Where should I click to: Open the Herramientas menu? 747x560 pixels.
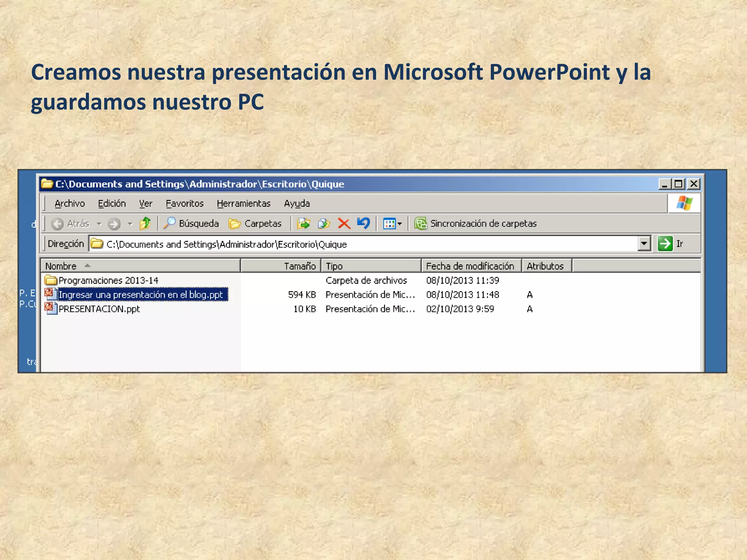coord(243,203)
